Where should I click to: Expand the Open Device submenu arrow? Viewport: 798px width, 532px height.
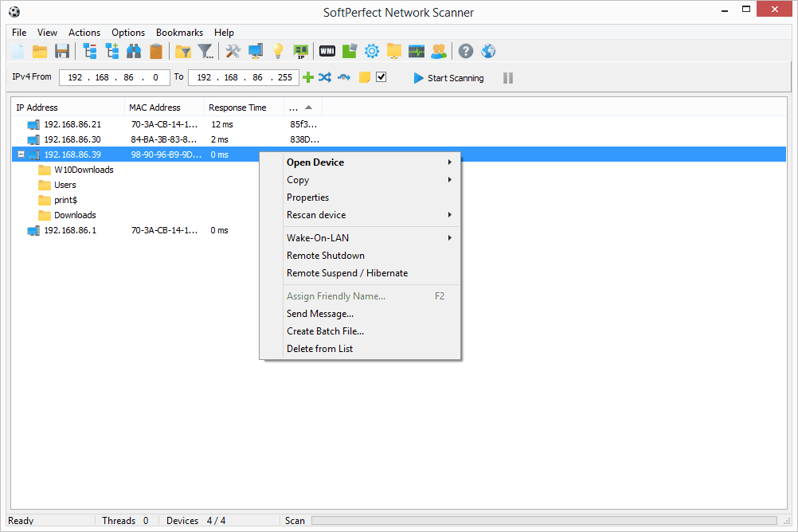point(449,162)
